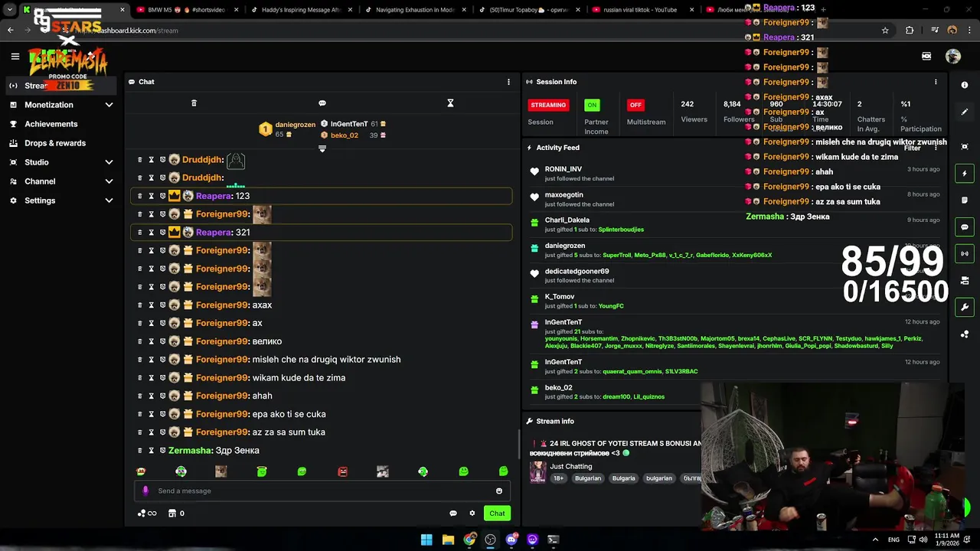980x551 pixels.
Task: Click the shop icon showing 0
Action: pyautogui.click(x=176, y=514)
